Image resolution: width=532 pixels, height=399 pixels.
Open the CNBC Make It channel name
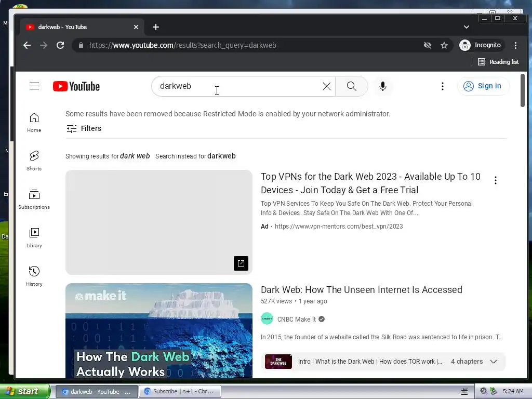(296, 320)
